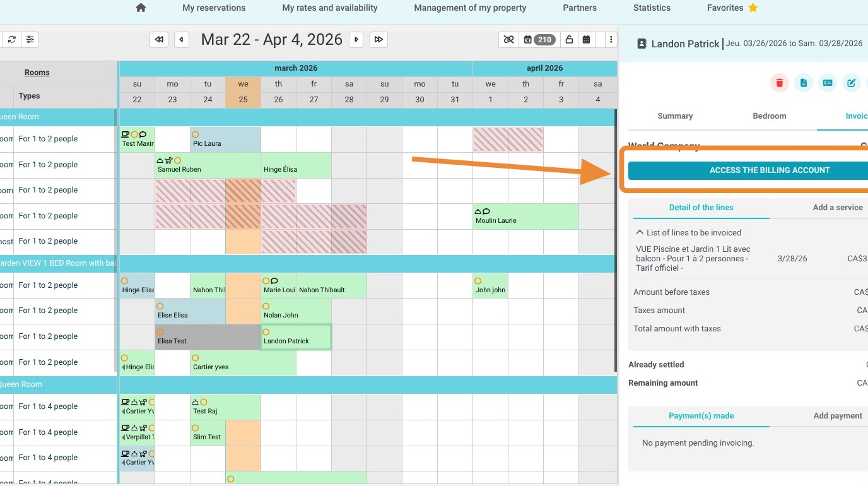Click the contact card icon beside Landon Patrick
This screenshot has height=486, width=868.
642,44
